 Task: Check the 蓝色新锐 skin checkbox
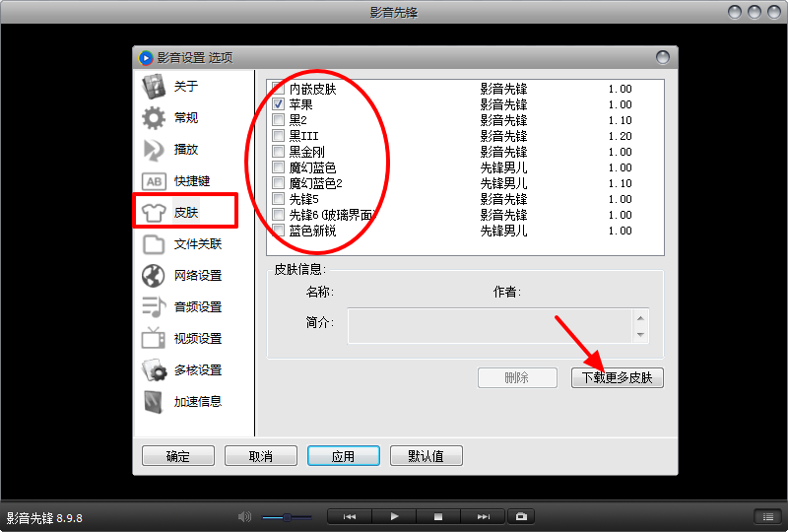278,231
